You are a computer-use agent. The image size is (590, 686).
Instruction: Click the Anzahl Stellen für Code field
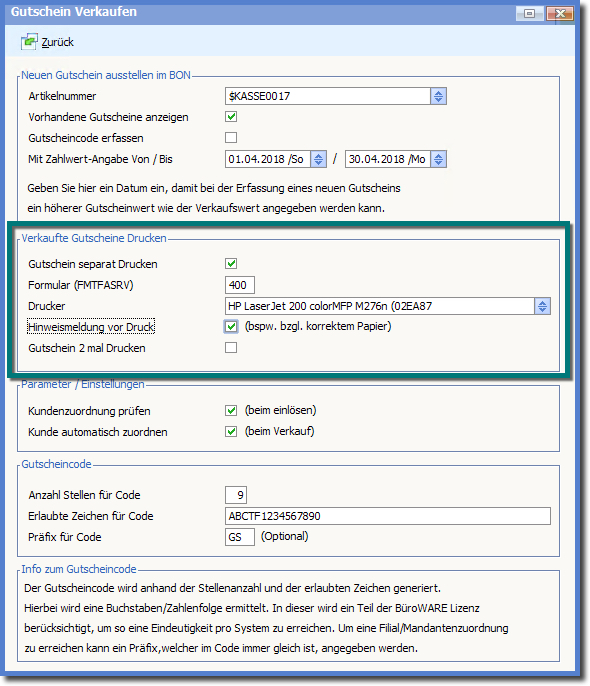236,495
